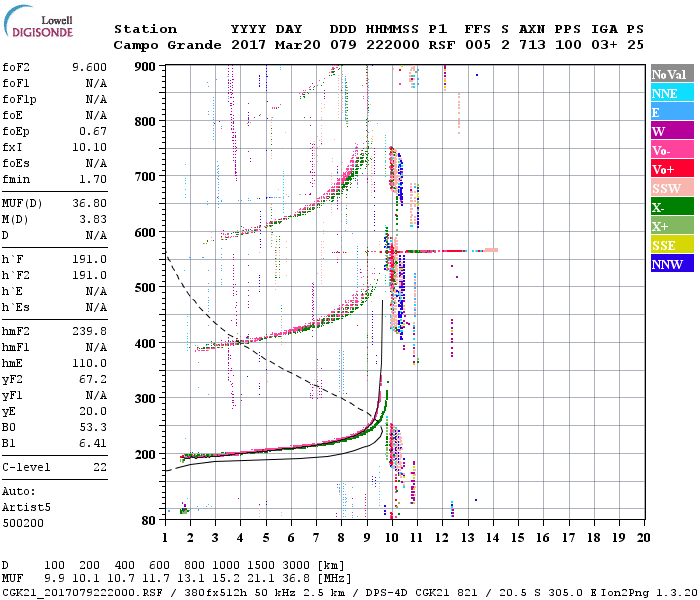Click the fxI value 10.10

pyautogui.click(x=89, y=147)
